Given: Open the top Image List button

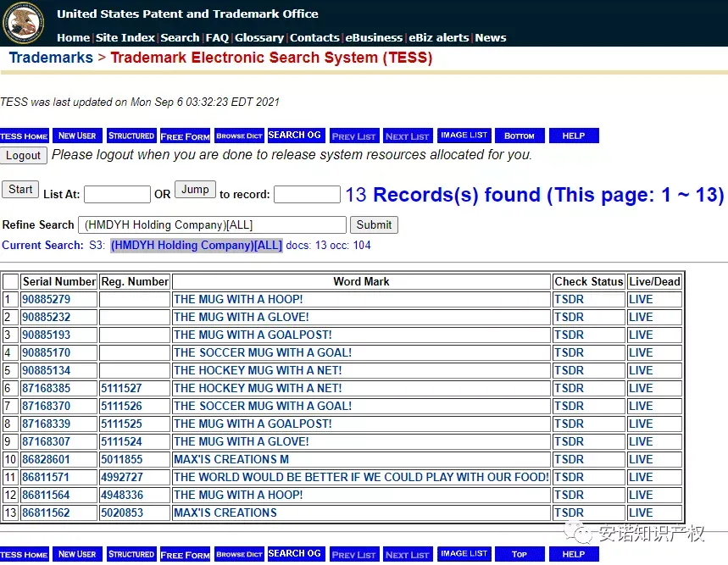Looking at the screenshot, I should tap(464, 135).
